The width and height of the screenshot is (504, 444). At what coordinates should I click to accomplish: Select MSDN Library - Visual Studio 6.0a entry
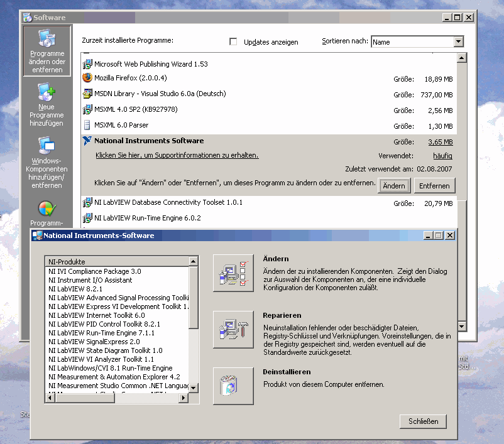[x=269, y=94]
